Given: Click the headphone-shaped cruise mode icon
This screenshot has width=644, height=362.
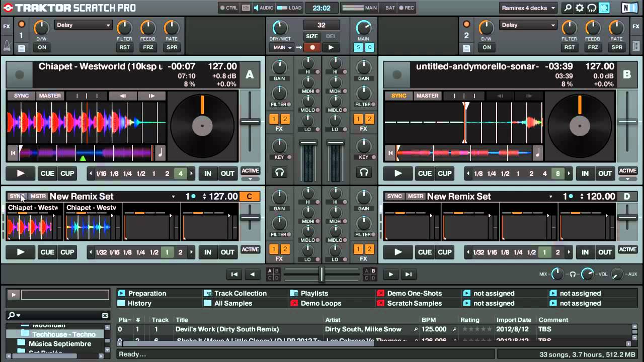Looking at the screenshot, I should pos(592,8).
